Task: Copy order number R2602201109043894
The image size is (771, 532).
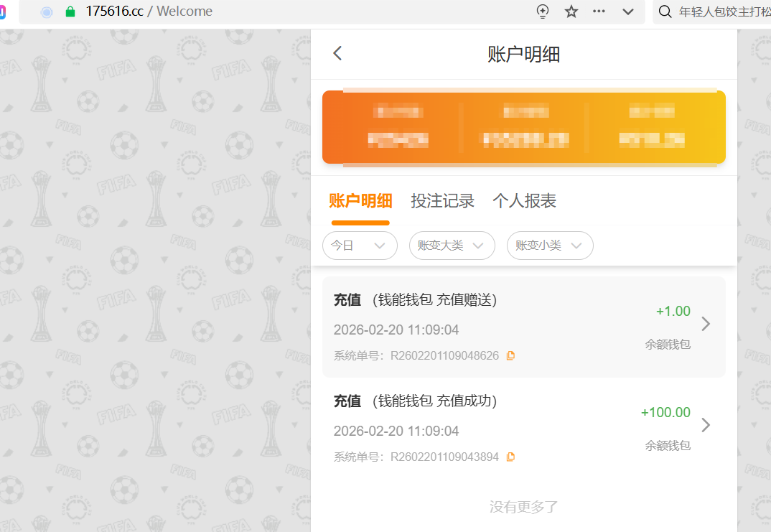Action: coord(511,457)
